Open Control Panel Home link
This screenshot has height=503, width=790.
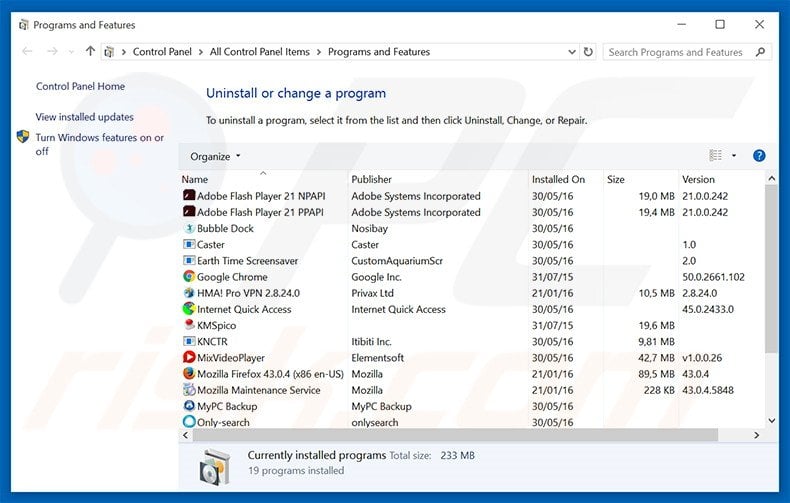pos(80,87)
